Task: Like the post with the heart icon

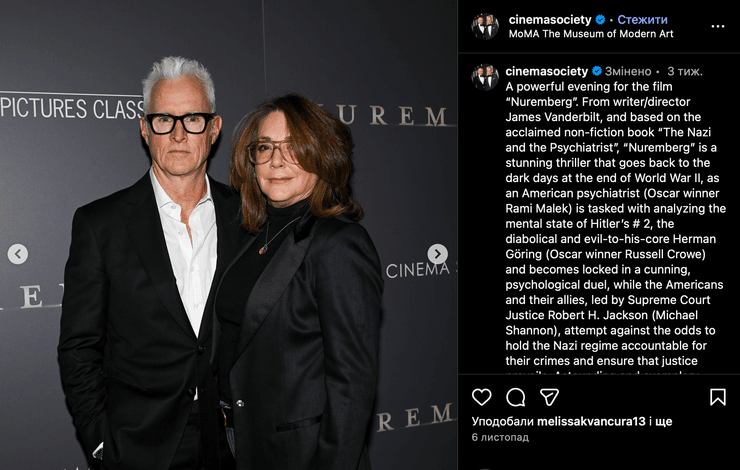Action: pyautogui.click(x=481, y=397)
